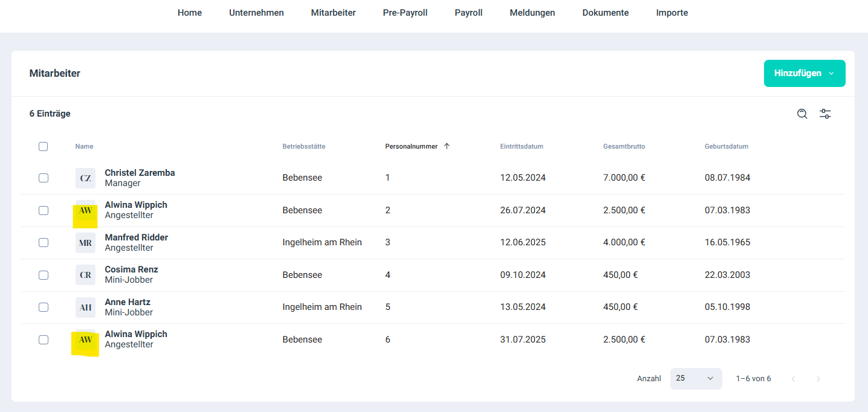
Task: Open the Anzahl rows-per-page dropdown
Action: (696, 378)
